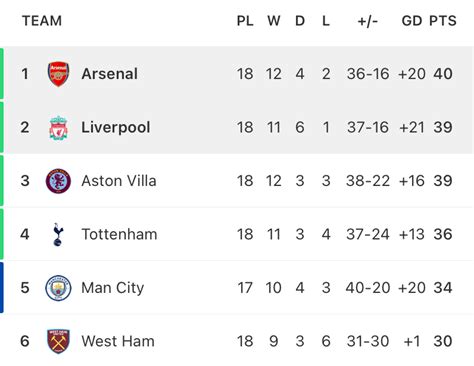Click the Arsenal club crest
Viewport: 474px width, 366px height.
58,74
